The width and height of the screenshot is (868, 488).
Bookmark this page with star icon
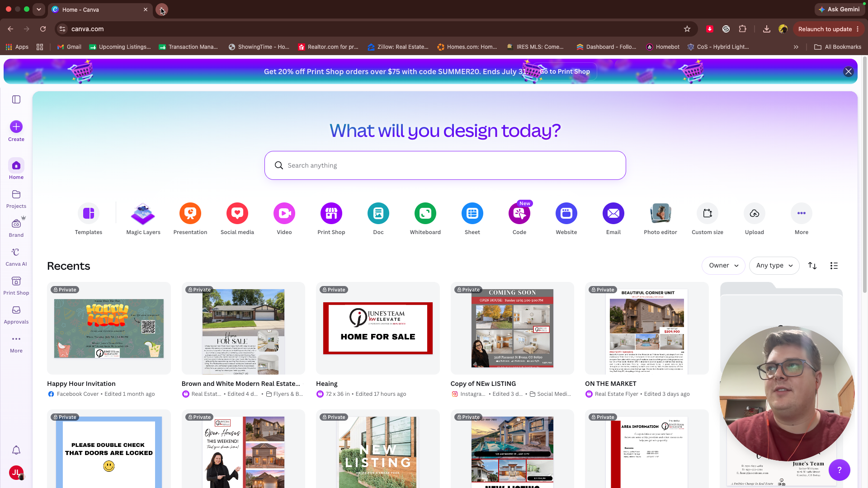(x=687, y=29)
